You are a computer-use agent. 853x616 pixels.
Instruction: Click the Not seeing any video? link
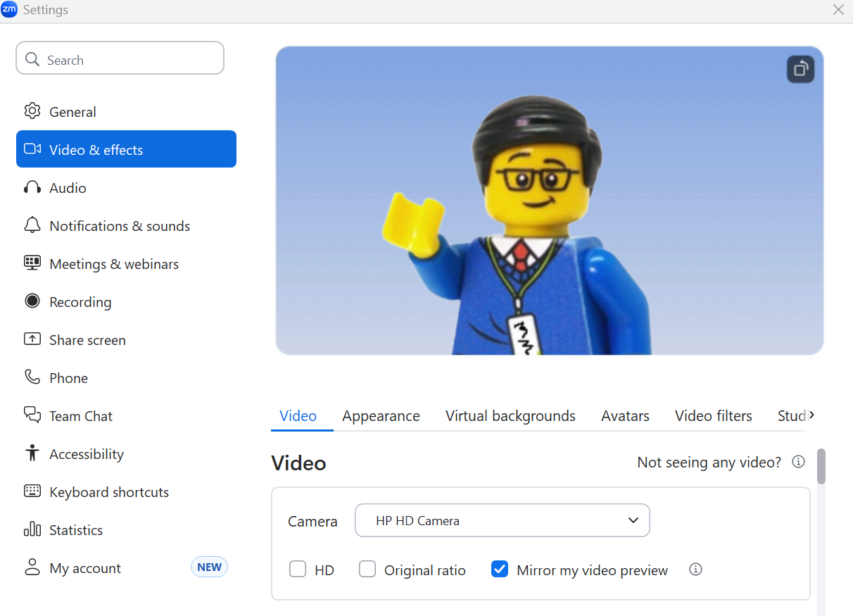click(709, 463)
